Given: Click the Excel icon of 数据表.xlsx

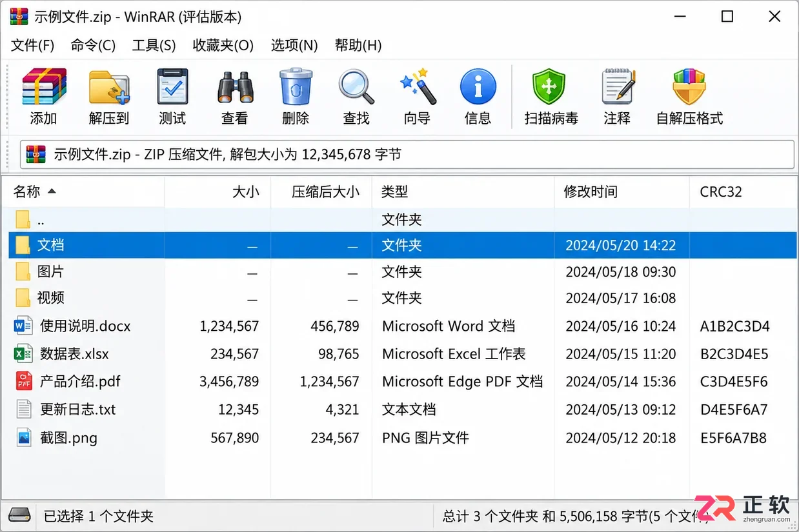Looking at the screenshot, I should (23, 354).
